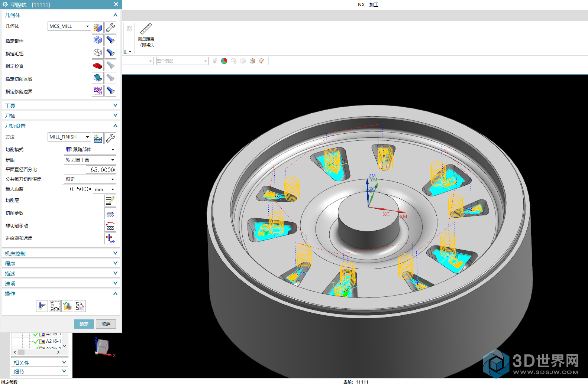588x384 pixels.
Task: Select the middle fully visible A216-1 tree row
Action: point(47,341)
